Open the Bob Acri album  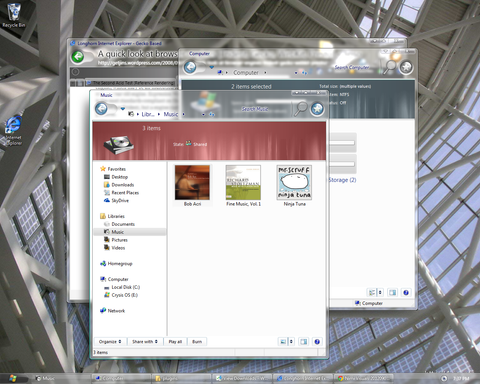coord(192,186)
